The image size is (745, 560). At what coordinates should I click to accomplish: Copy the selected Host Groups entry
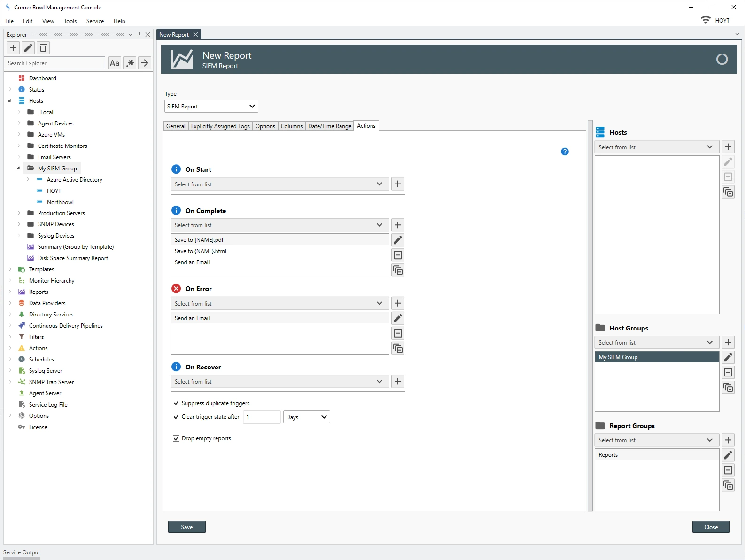(x=728, y=387)
